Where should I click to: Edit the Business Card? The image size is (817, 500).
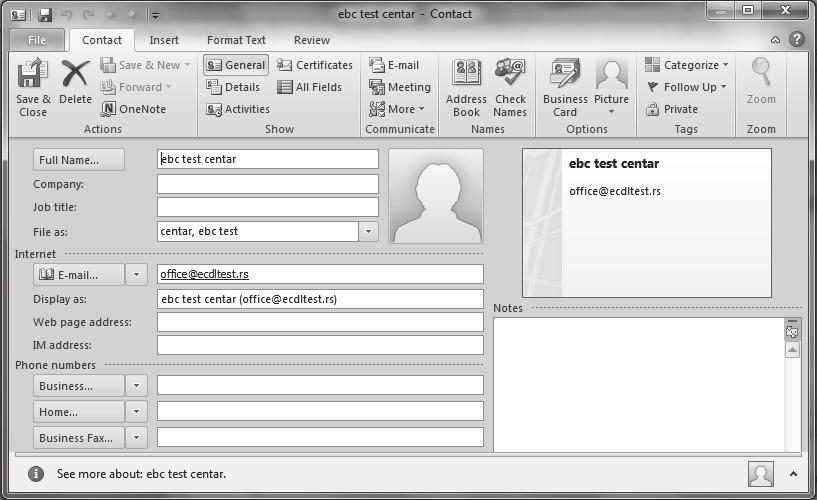pos(565,87)
